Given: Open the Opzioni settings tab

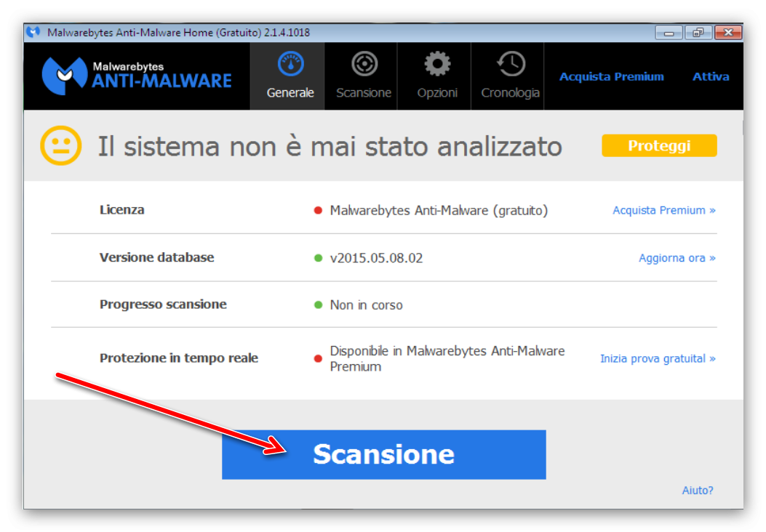Looking at the screenshot, I should pos(434,76).
